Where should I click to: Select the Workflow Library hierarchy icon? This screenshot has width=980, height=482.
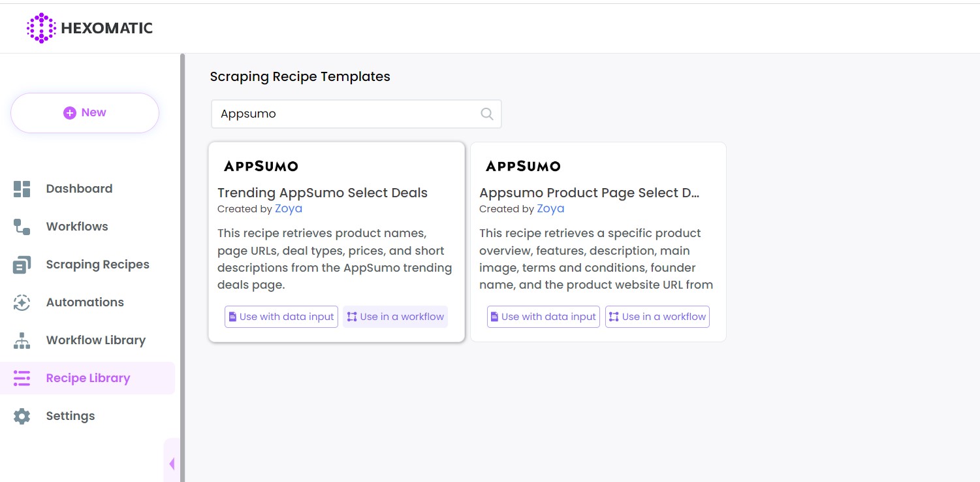tap(22, 340)
